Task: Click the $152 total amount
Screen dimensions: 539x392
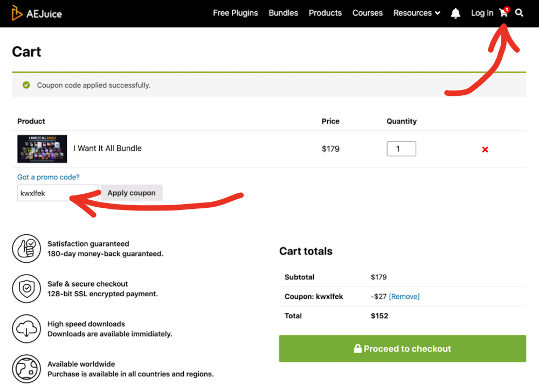Action: click(x=379, y=316)
